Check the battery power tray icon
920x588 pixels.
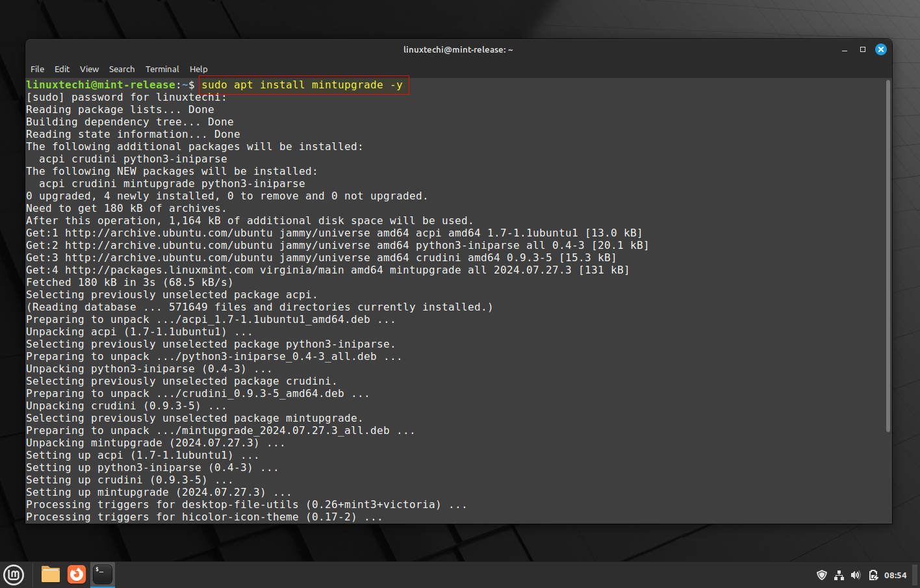point(873,575)
